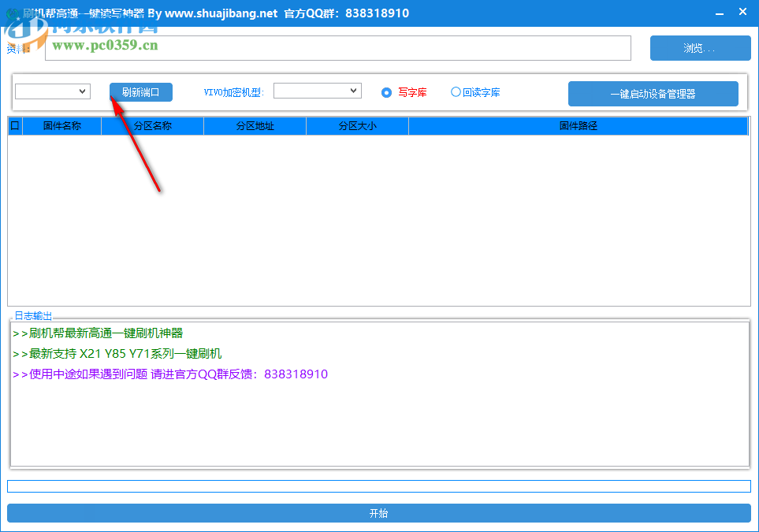Click the 开始 start button
Image resolution: width=759 pixels, height=532 pixels.
(379, 513)
